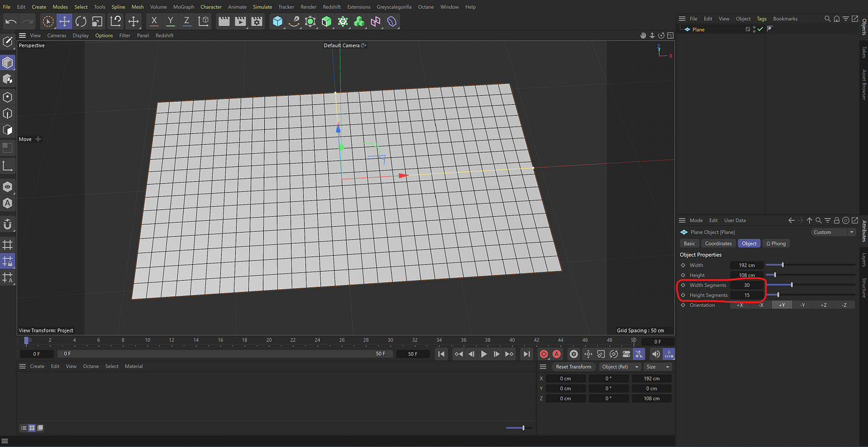This screenshot has height=447, width=868.
Task: Add a Cube primitive object
Action: pyautogui.click(x=277, y=21)
